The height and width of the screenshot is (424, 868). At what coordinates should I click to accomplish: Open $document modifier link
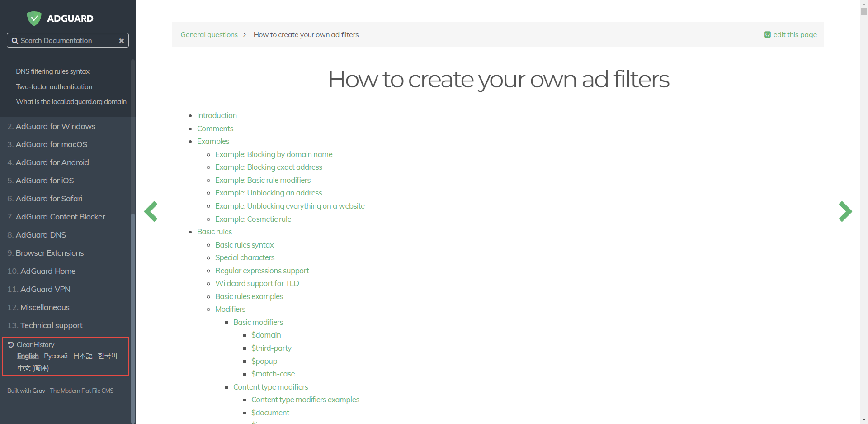[270, 413]
